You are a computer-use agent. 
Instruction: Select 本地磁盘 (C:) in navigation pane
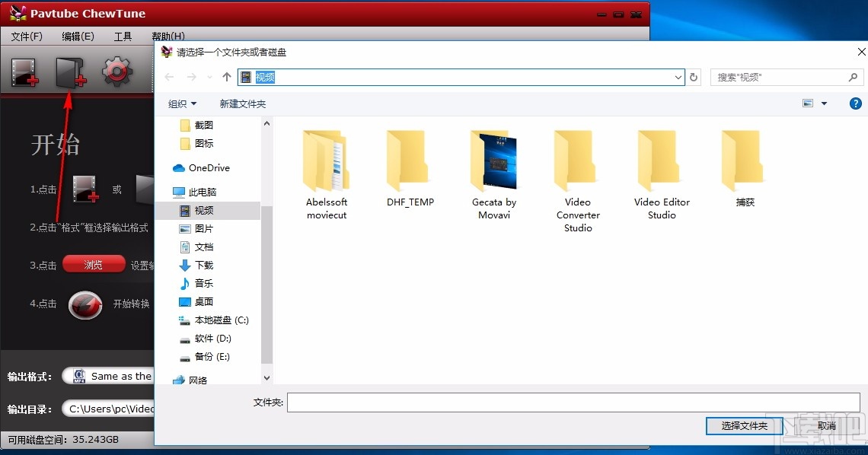[214, 320]
